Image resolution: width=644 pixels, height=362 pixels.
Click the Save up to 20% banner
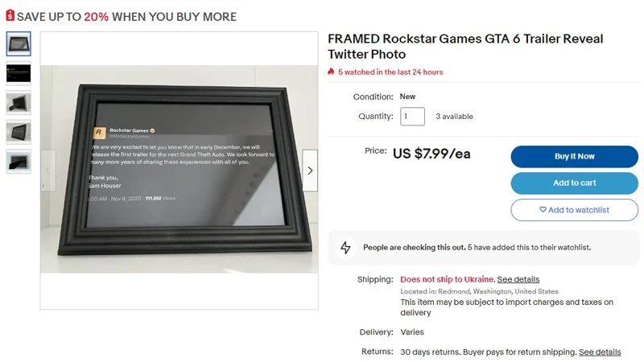click(x=122, y=16)
